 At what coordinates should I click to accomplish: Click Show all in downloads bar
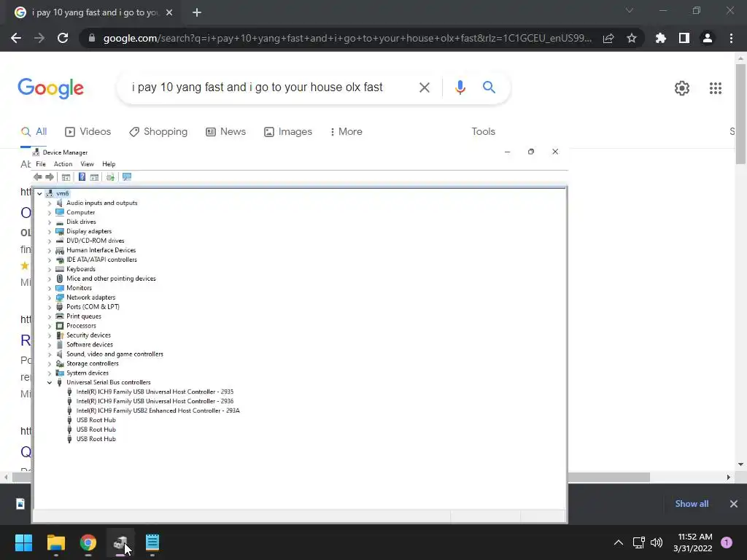click(x=692, y=504)
